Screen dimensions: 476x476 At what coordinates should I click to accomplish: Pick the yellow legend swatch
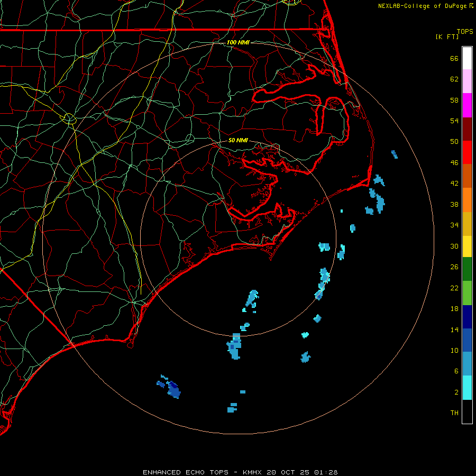click(467, 246)
